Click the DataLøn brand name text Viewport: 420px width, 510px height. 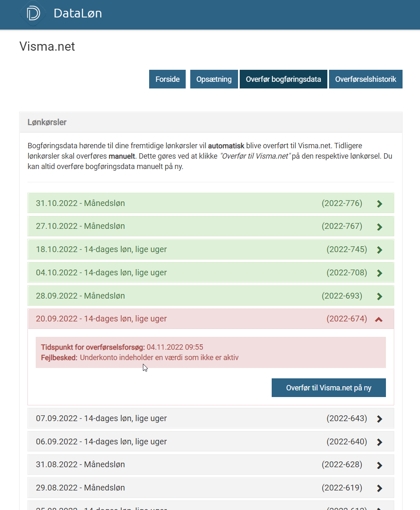[x=78, y=13]
